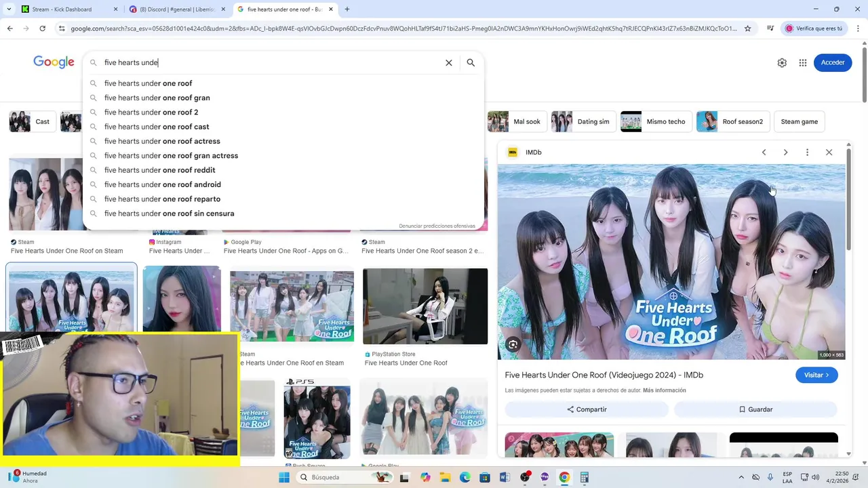Close the Discord tab
Image resolution: width=868 pixels, height=488 pixels.
coord(223,9)
